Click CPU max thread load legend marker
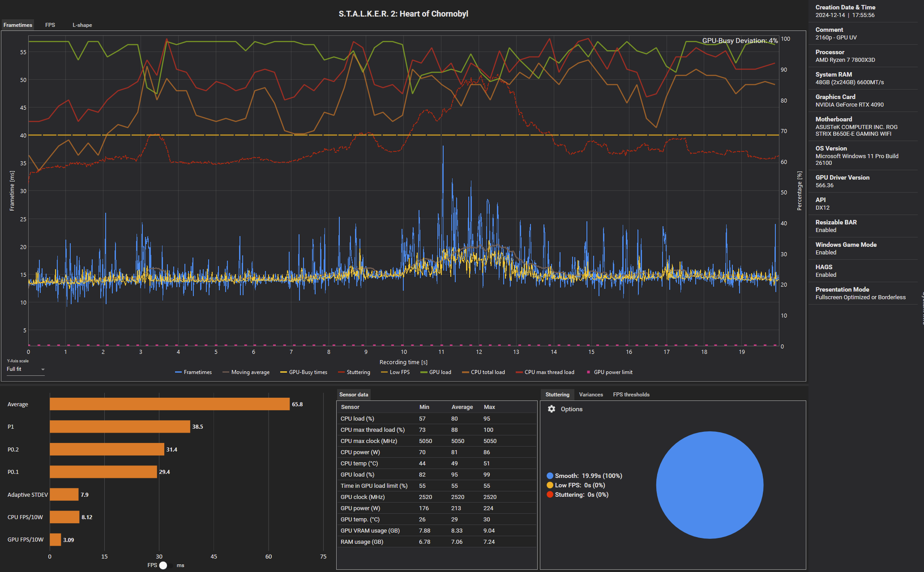 (x=519, y=372)
